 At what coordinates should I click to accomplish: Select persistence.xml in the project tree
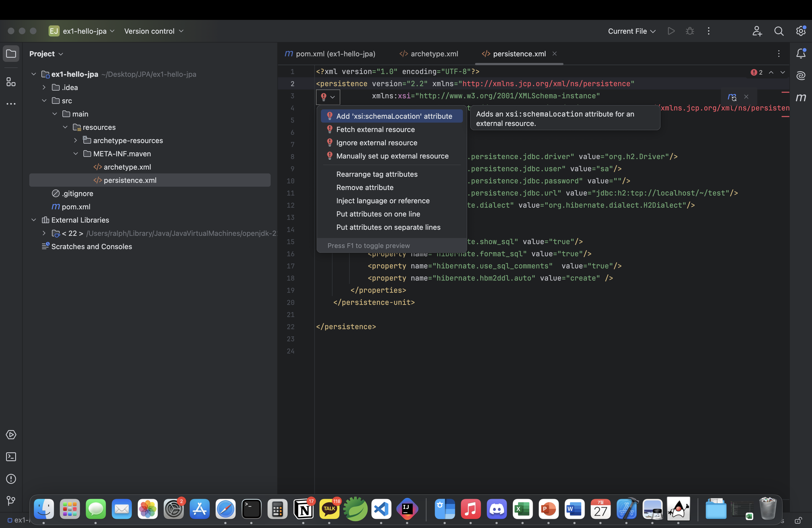point(150,180)
